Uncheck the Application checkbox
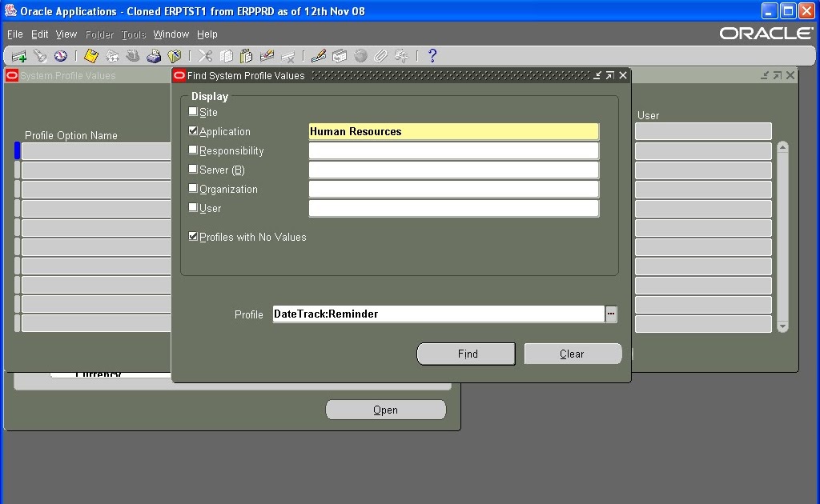 pyautogui.click(x=193, y=130)
